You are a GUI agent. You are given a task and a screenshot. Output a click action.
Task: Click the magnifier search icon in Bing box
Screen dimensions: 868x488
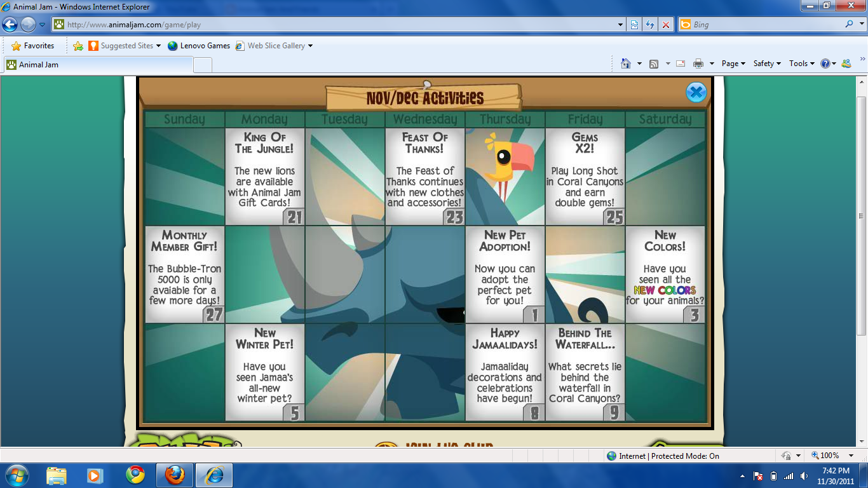click(850, 24)
